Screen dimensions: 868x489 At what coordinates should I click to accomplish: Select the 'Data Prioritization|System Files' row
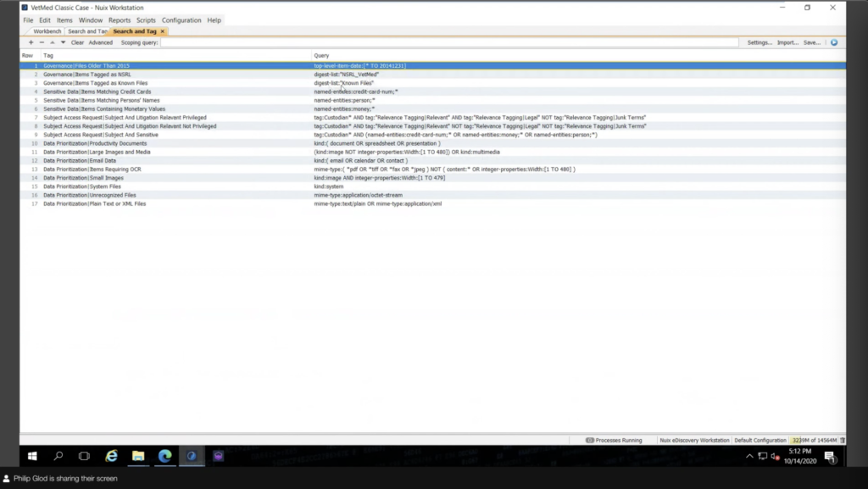tap(433, 186)
